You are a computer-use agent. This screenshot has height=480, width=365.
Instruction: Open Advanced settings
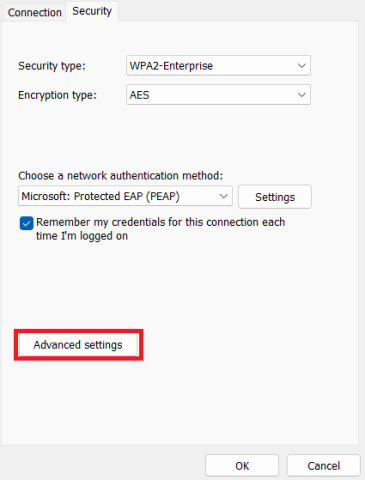78,345
